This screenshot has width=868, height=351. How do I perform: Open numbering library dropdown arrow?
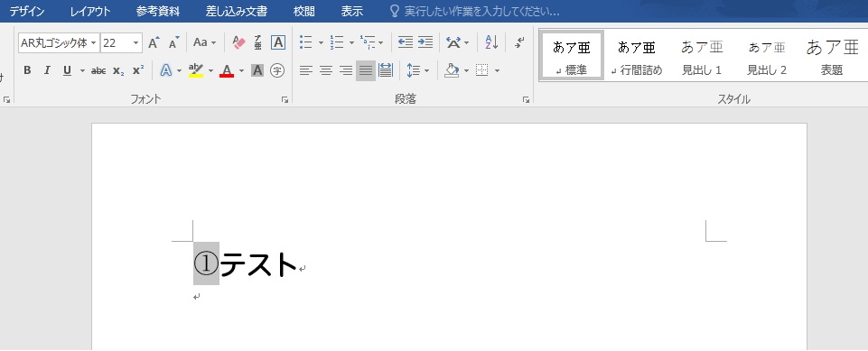351,42
